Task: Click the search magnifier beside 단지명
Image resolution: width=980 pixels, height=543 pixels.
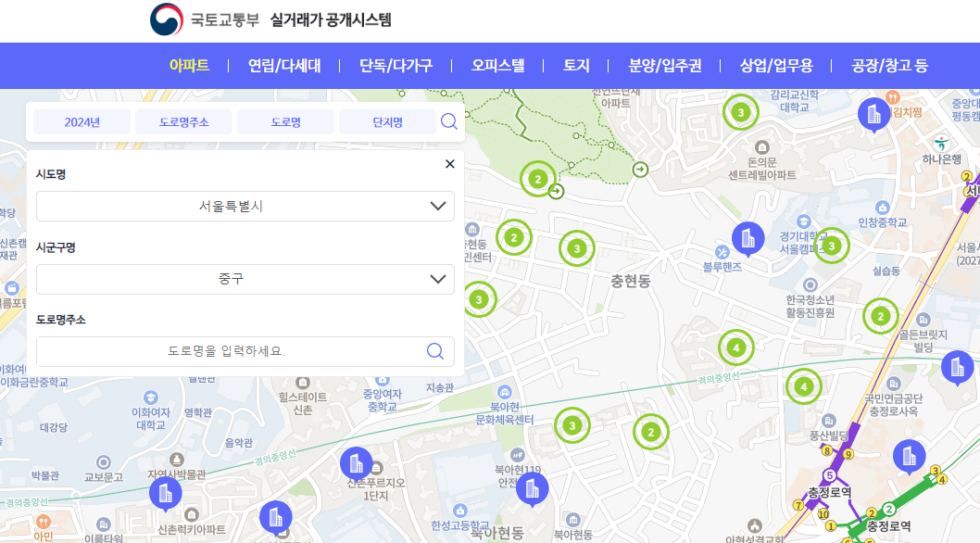Action: pos(449,120)
